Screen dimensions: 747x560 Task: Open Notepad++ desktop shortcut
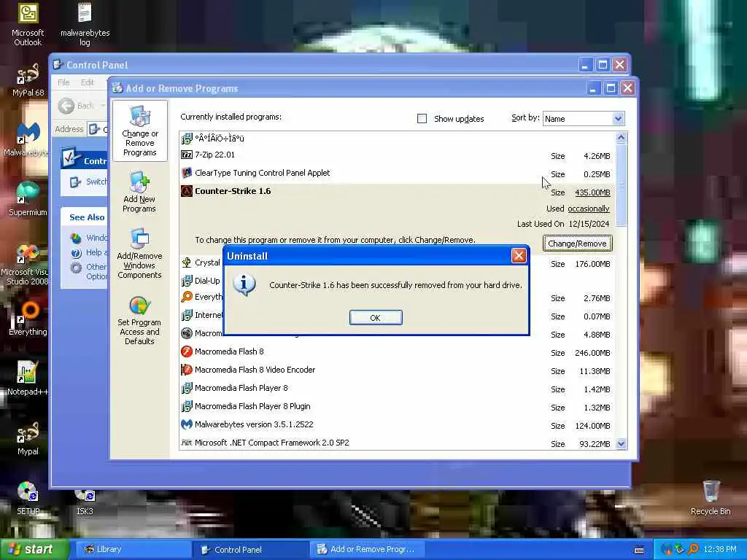pos(28,378)
